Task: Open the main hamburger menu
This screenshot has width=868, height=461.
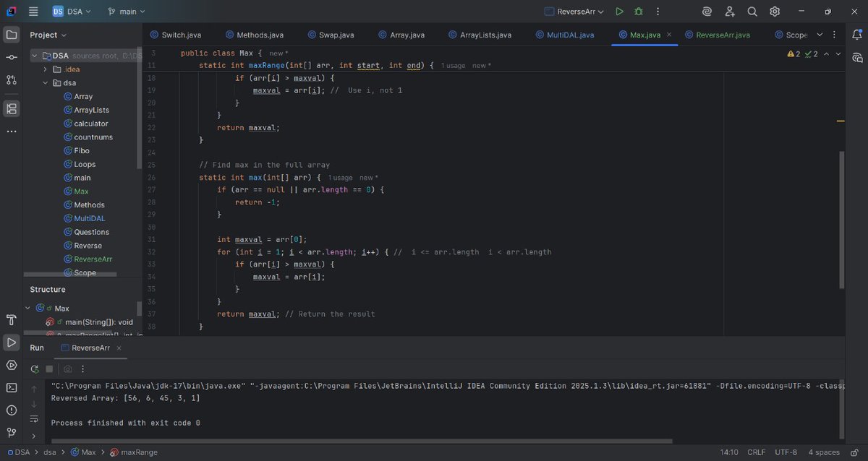Action: click(x=33, y=12)
